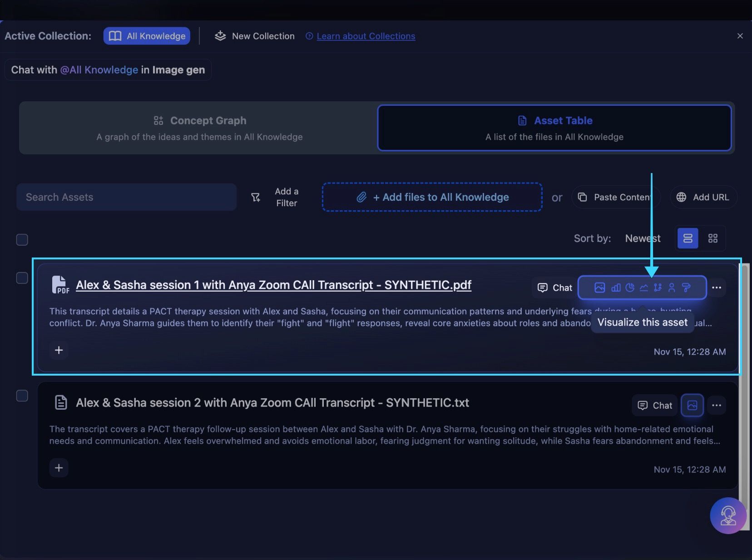The width and height of the screenshot is (752, 560).
Task: Toggle the select-all assets checkbox
Action: tap(22, 239)
